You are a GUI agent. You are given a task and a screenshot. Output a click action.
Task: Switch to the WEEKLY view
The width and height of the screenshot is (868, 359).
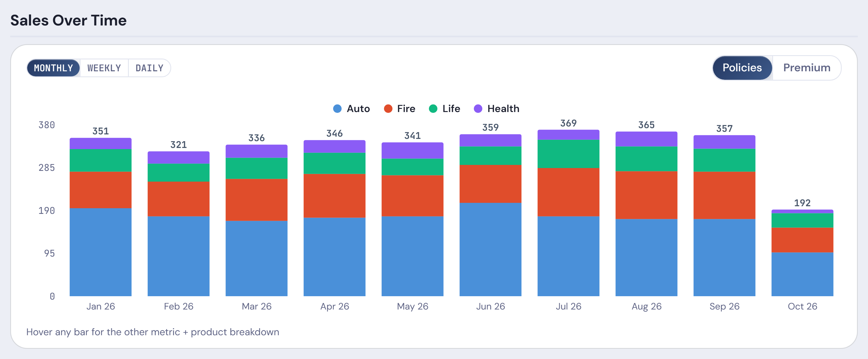tap(104, 68)
